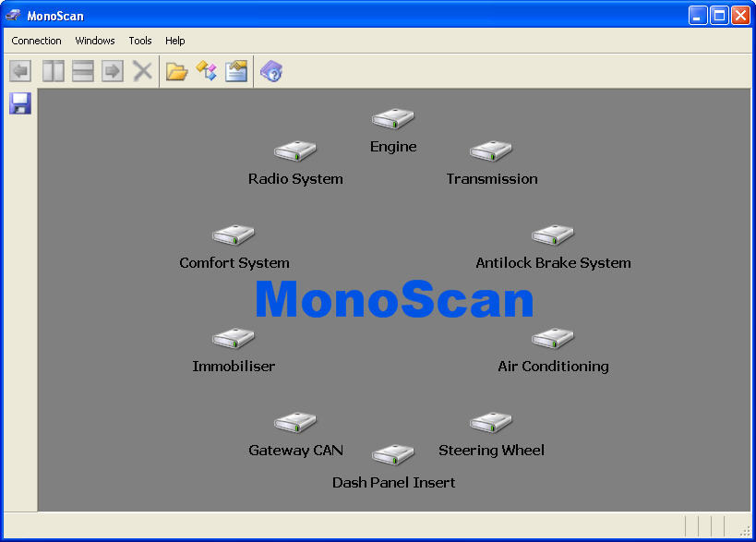The image size is (756, 542).
Task: Click the colored diamonds flowchart toolbar icon
Action: click(x=207, y=71)
